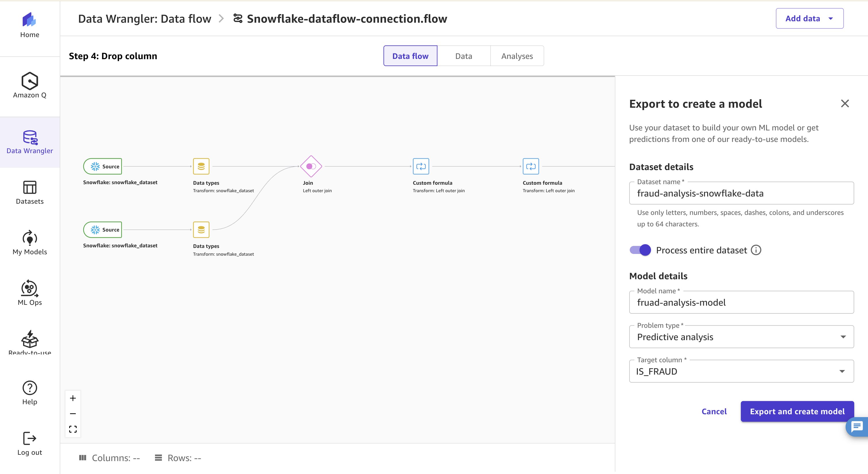Screen dimensions: 868x474
Task: Select the Join node in the flow
Action: [311, 166]
